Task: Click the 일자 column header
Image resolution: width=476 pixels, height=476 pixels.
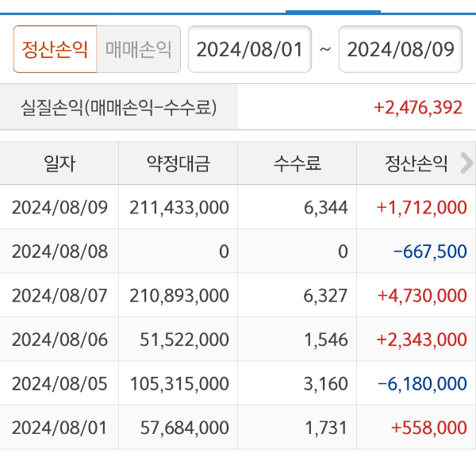Action: pos(59,163)
